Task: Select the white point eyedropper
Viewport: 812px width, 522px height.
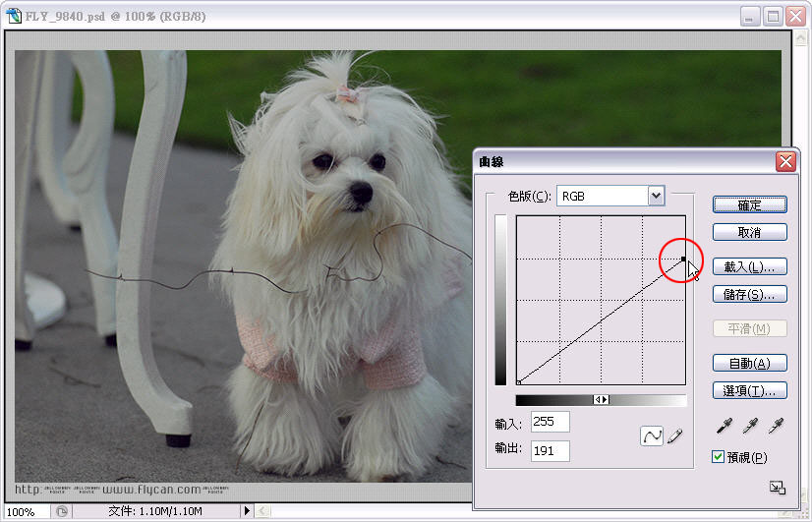Action: 776,426
